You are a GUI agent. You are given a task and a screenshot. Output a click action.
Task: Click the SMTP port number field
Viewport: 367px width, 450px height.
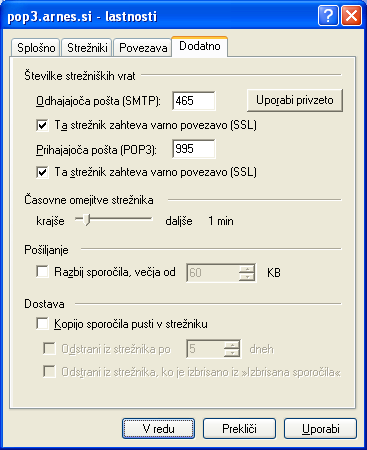194,101
